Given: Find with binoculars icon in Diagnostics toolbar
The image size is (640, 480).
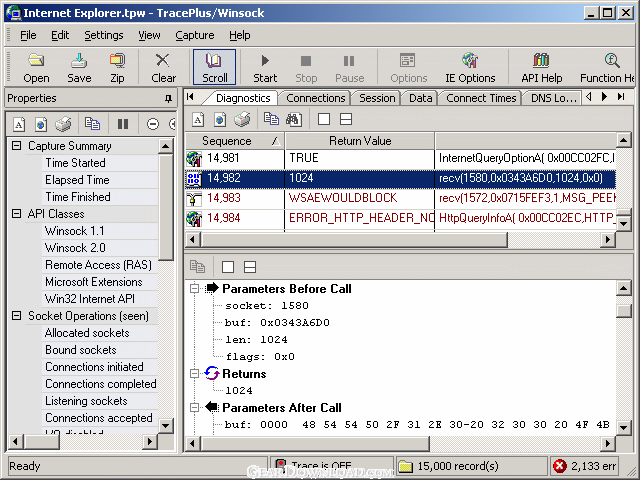Looking at the screenshot, I should [x=294, y=120].
